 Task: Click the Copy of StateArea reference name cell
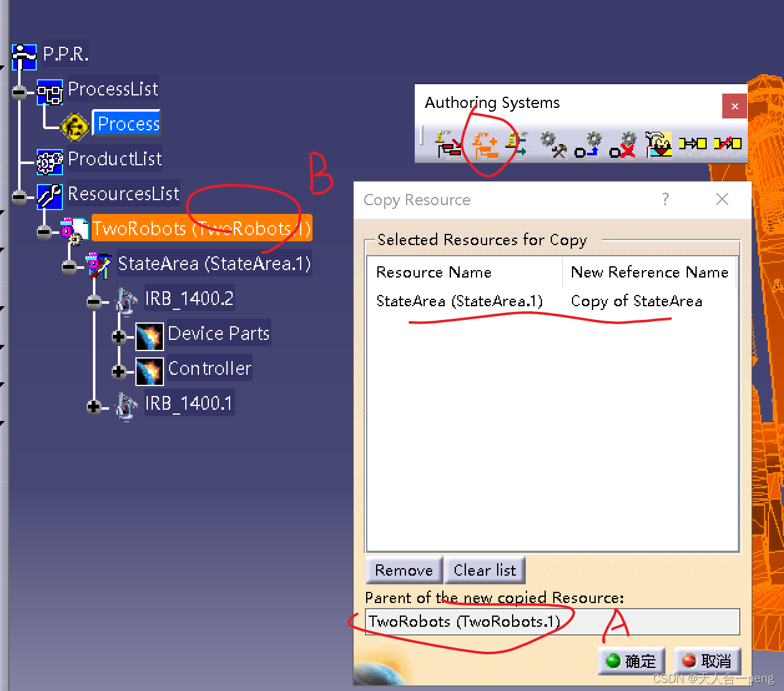(636, 301)
